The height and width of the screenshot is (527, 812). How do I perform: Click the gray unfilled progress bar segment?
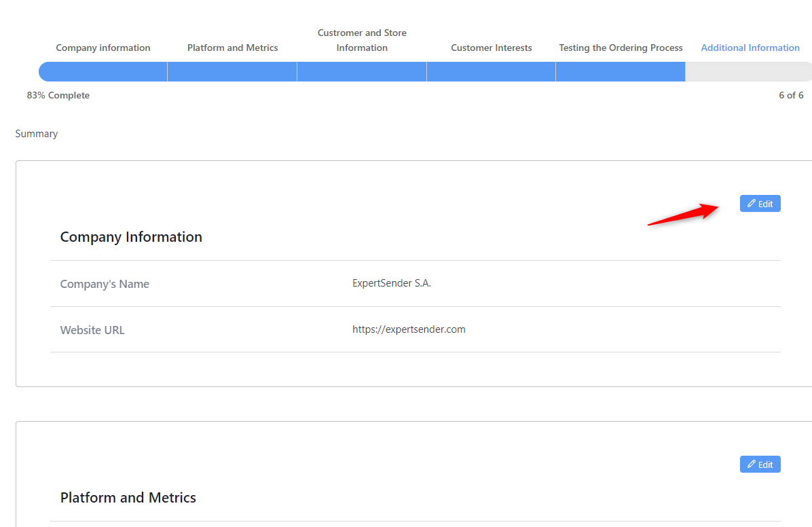[x=748, y=72]
